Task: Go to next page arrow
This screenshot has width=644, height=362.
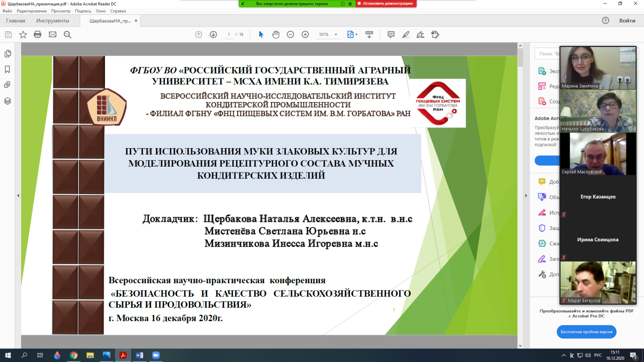Action: tap(213, 35)
